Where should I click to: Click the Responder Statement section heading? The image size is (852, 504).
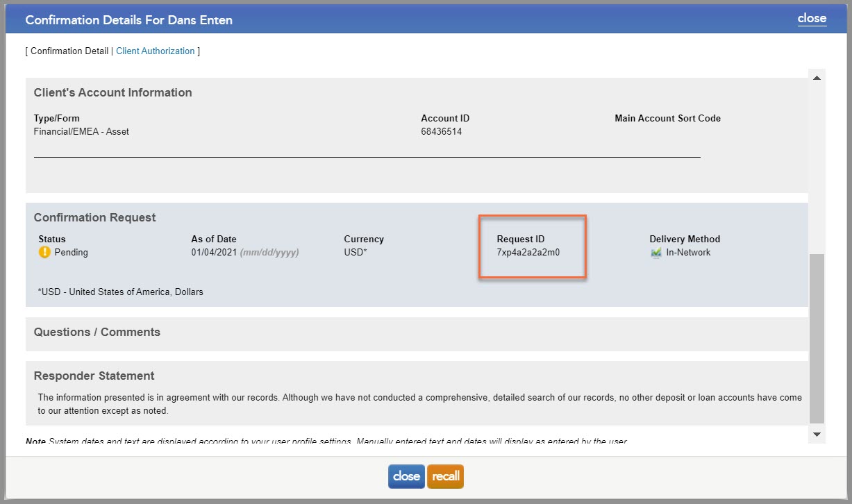click(x=94, y=376)
